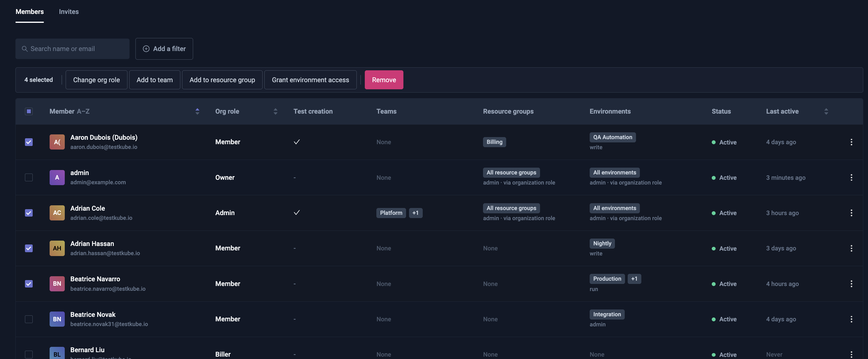Click the test creation checkmark for Aaron Dubois

pos(296,142)
